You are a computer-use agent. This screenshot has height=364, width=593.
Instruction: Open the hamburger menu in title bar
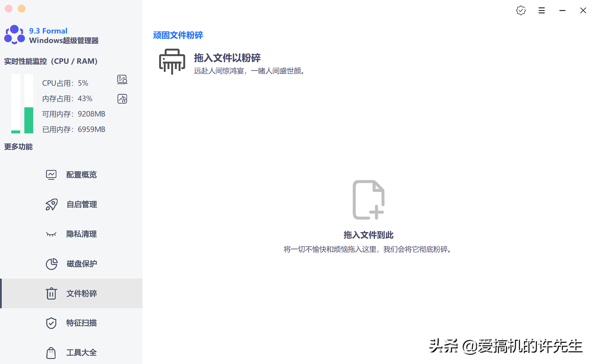541,11
